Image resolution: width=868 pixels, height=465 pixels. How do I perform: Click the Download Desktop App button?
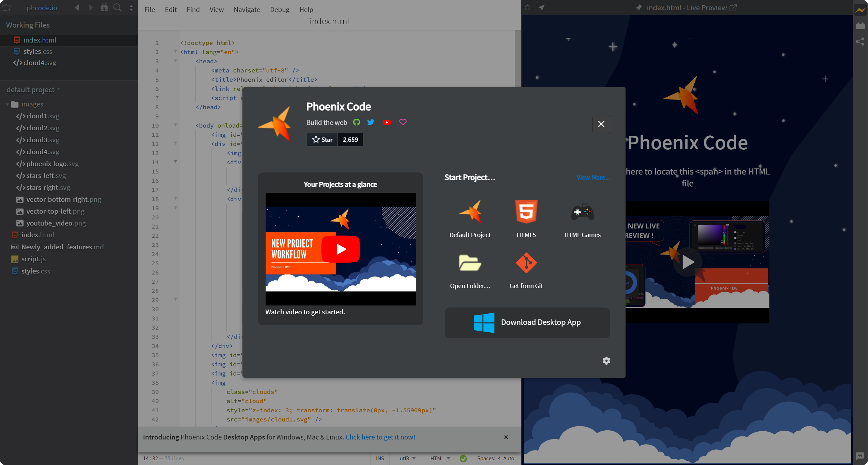click(x=527, y=322)
